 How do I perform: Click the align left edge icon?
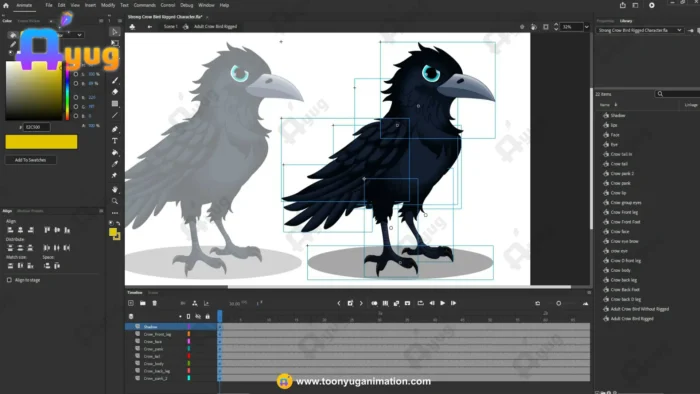pyautogui.click(x=10, y=230)
